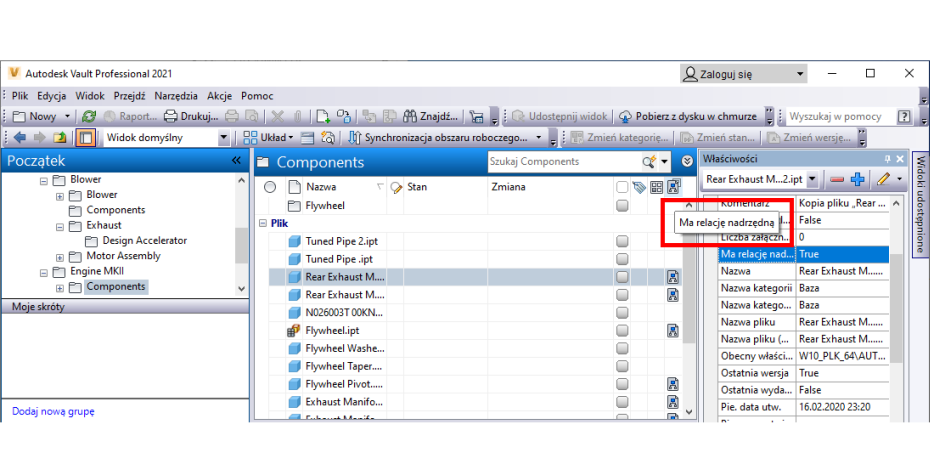
Task: Collapse the Exhaust tree node
Action: tap(59, 226)
